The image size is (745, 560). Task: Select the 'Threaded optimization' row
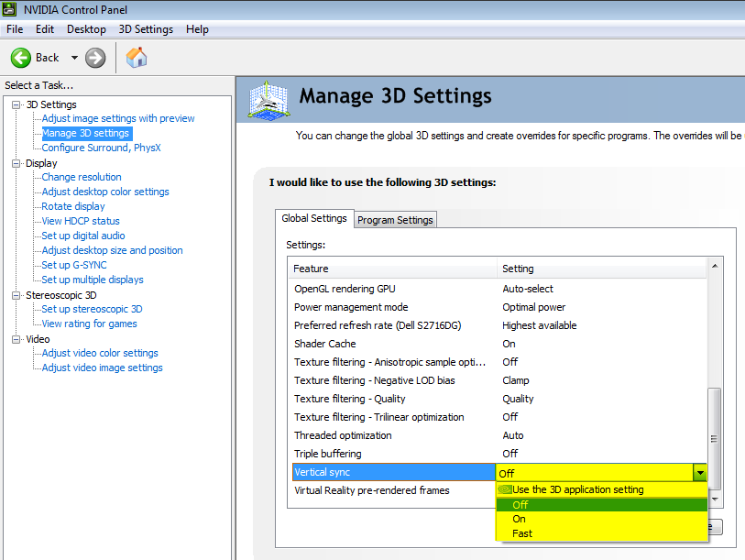coord(498,435)
